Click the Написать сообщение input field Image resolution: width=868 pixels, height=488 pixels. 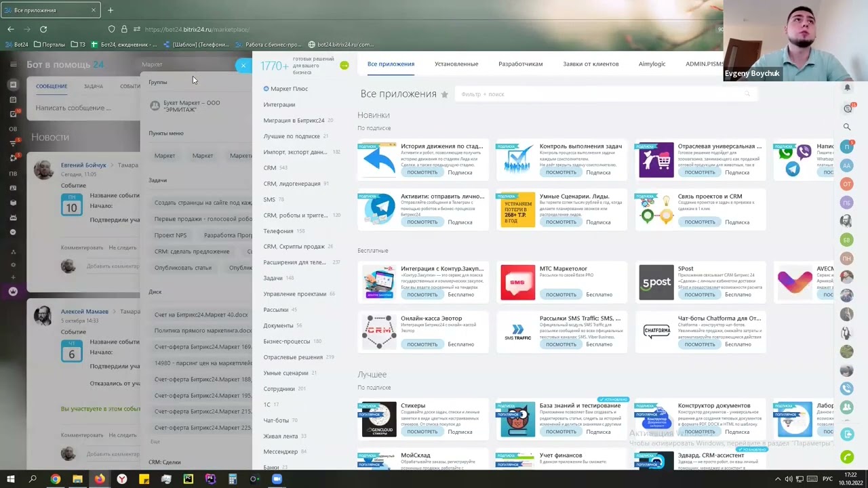83,108
